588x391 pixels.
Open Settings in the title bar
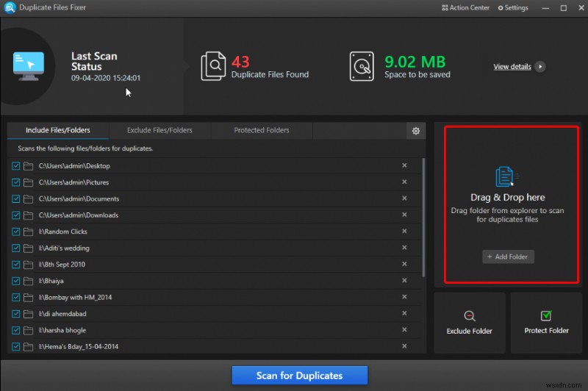pyautogui.click(x=512, y=7)
